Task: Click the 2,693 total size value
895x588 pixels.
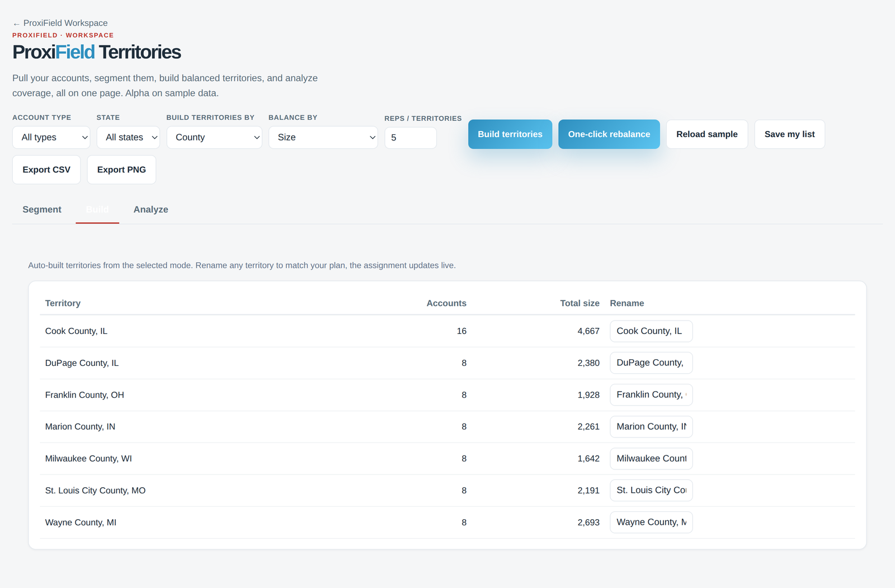Action: tap(588, 523)
